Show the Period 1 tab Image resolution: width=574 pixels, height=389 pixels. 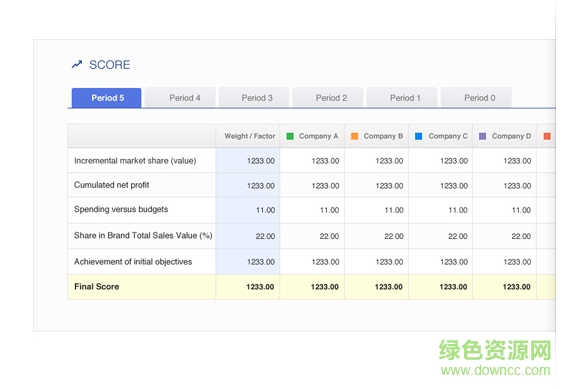[402, 98]
